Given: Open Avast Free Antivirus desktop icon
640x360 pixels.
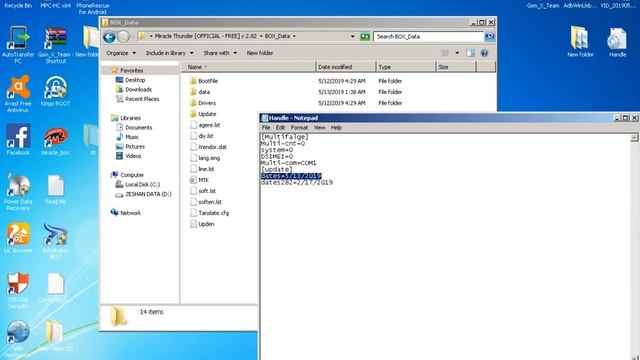Looking at the screenshot, I should click(18, 93).
